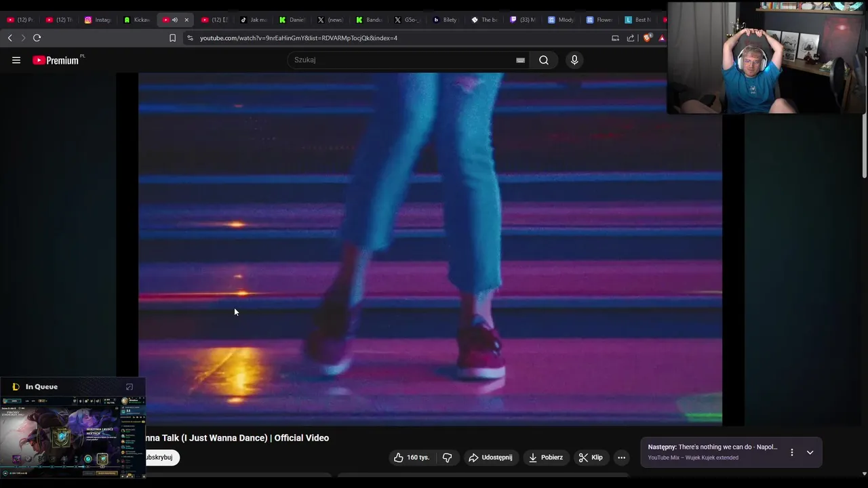Click the League of Legends logo in overlay

click(x=16, y=387)
